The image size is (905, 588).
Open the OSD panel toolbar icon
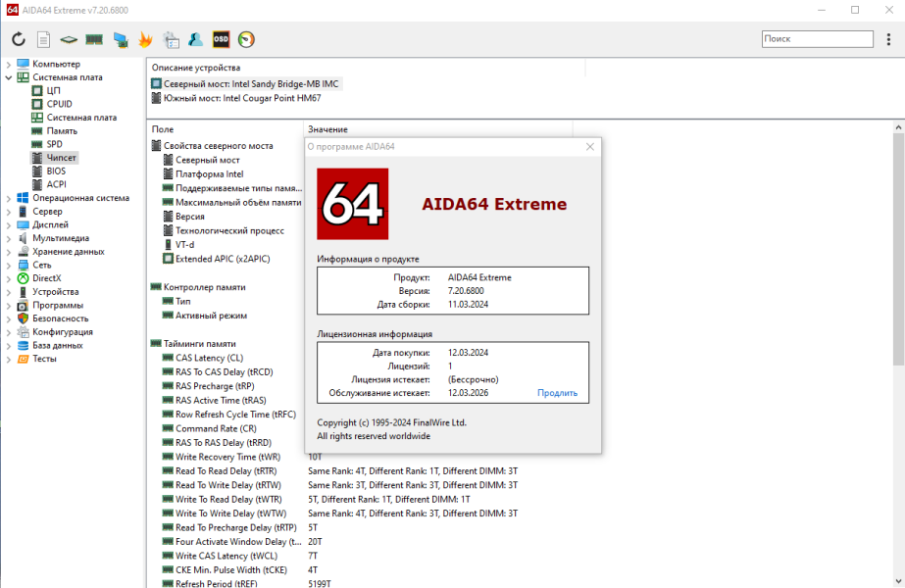(221, 39)
